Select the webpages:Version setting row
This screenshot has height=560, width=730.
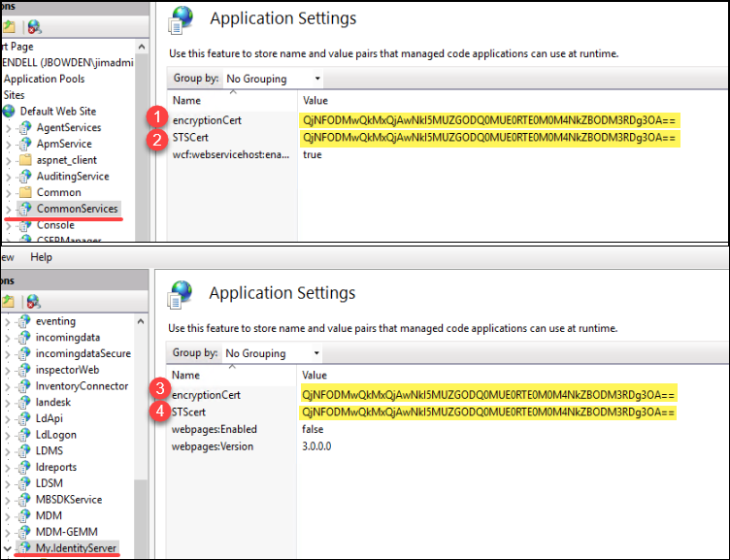[x=214, y=446]
